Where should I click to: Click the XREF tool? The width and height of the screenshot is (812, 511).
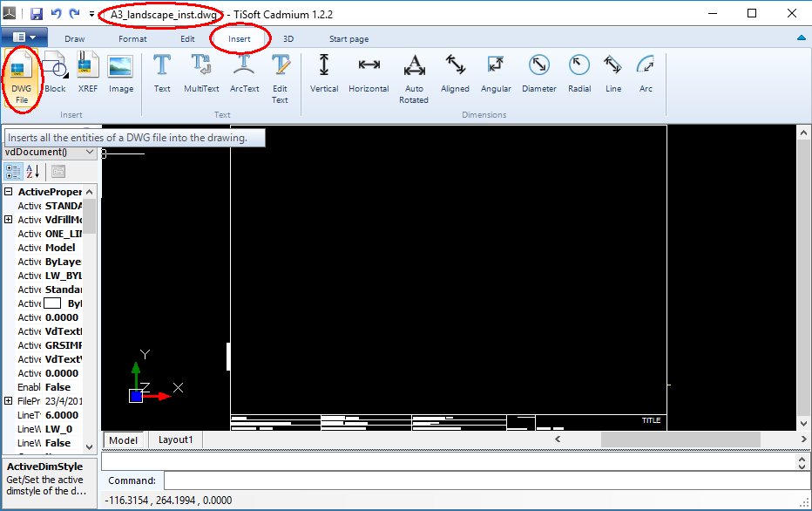(87, 77)
